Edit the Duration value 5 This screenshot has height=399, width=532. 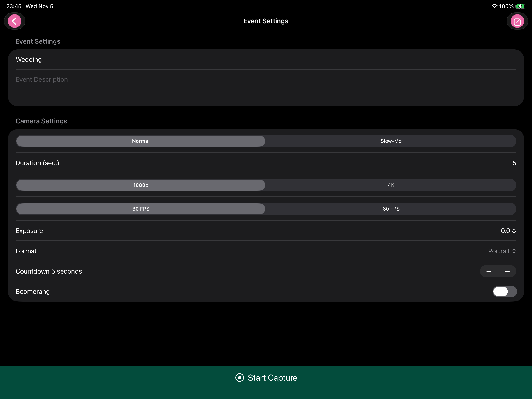coord(514,163)
